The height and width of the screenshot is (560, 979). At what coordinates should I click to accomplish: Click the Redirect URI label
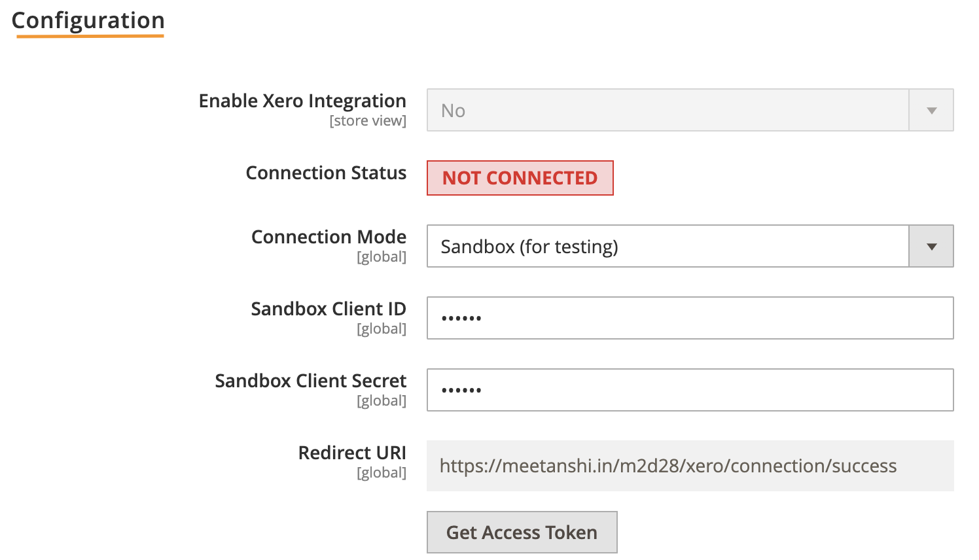tap(352, 453)
